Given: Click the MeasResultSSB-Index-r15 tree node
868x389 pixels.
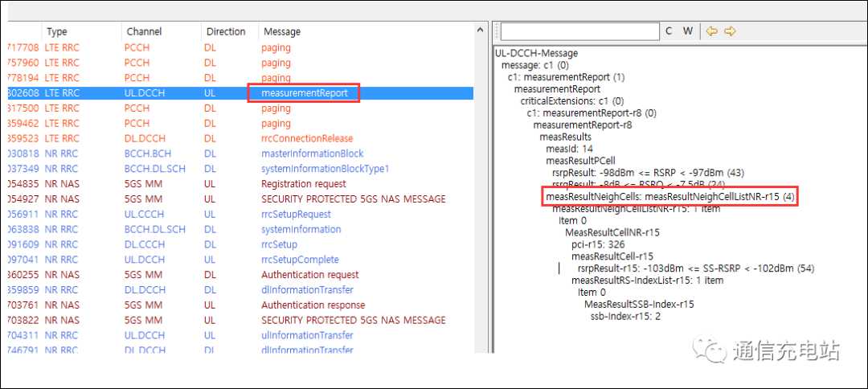Looking at the screenshot, I should [640, 304].
